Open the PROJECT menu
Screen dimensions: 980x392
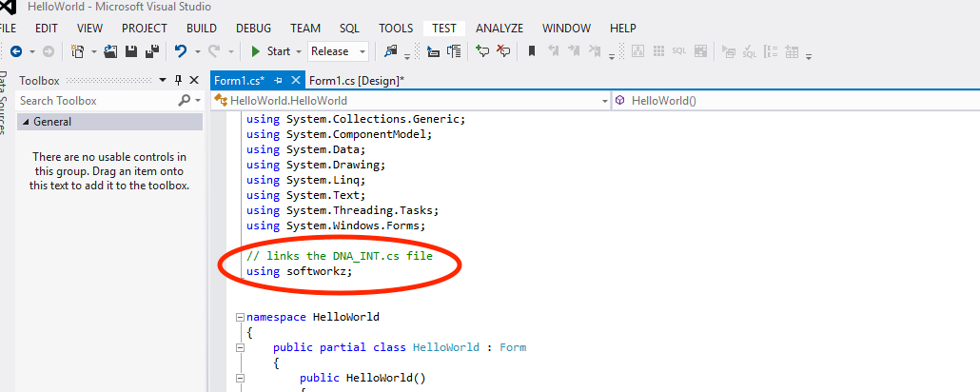point(145,29)
